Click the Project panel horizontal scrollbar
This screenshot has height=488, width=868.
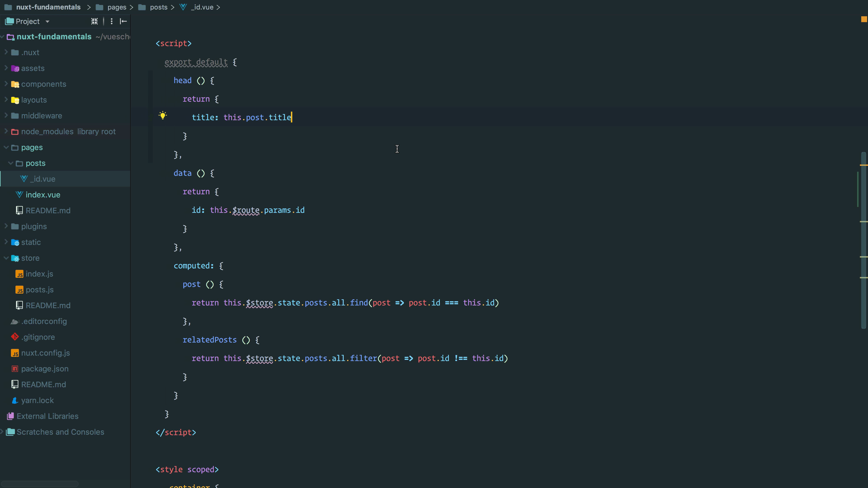click(x=40, y=484)
